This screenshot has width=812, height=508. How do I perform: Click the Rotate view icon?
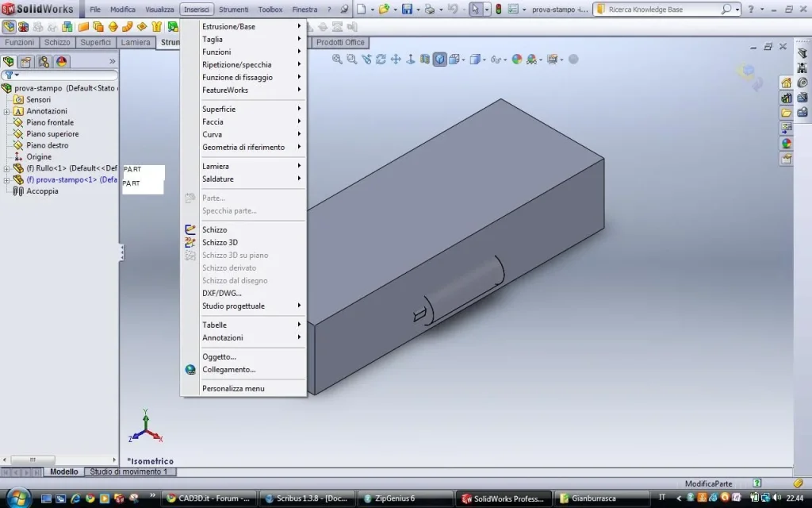(x=381, y=59)
